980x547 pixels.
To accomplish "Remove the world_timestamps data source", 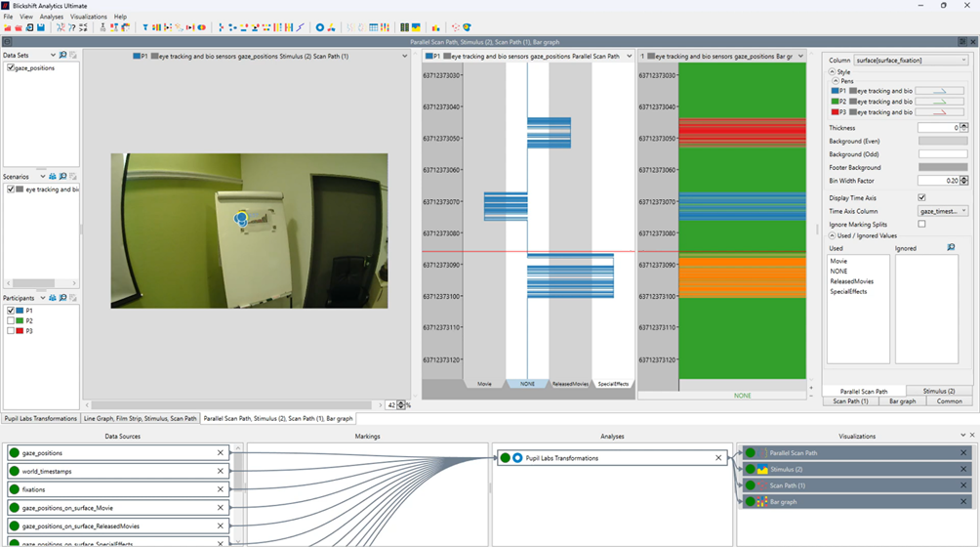I will pos(221,471).
